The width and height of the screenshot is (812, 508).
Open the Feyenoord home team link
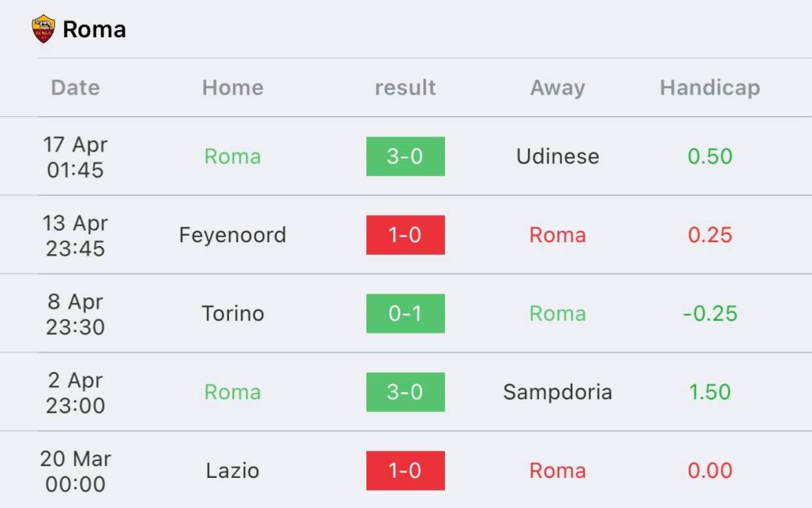(232, 235)
